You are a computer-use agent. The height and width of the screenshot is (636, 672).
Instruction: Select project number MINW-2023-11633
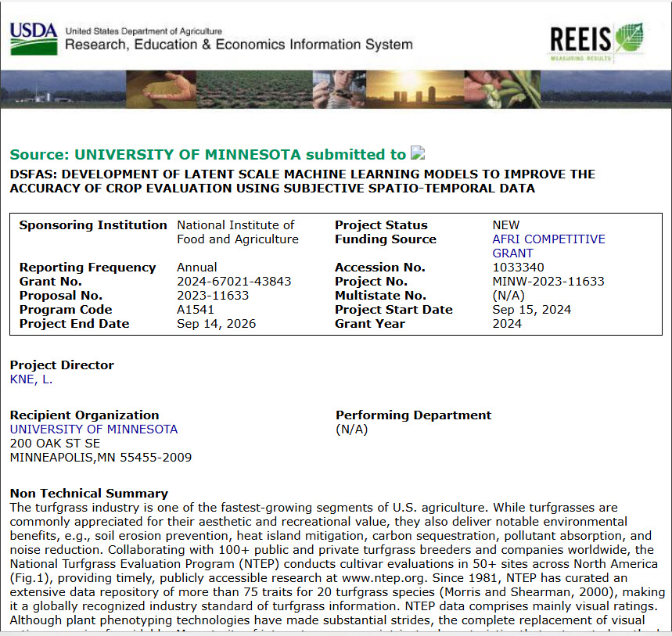(548, 282)
